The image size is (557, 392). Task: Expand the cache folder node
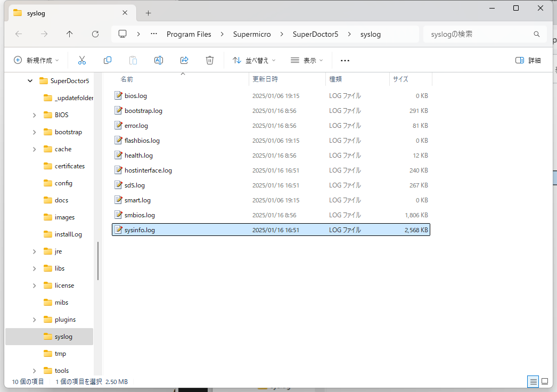[35, 149]
